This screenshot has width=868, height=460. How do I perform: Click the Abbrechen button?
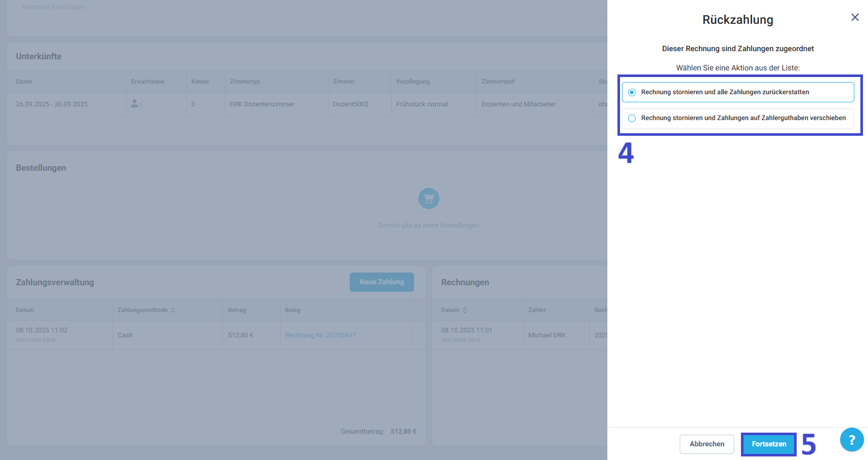tap(707, 444)
